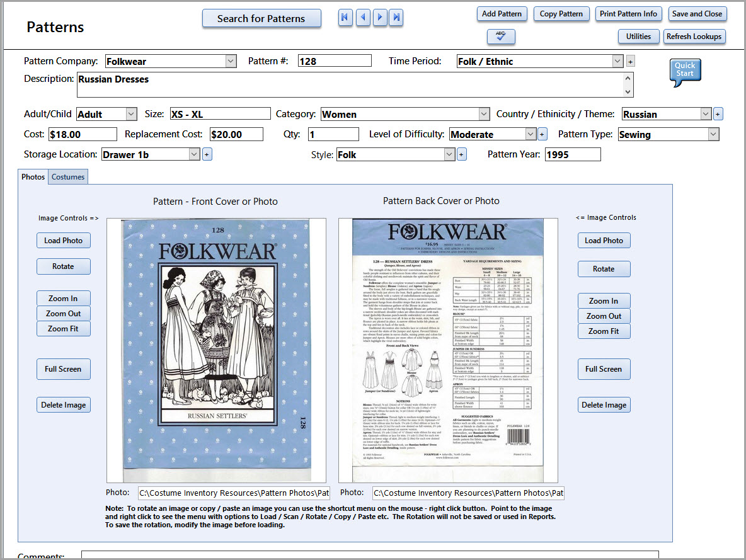746x560 pixels.
Task: Click the Search for Patterns button
Action: point(261,18)
